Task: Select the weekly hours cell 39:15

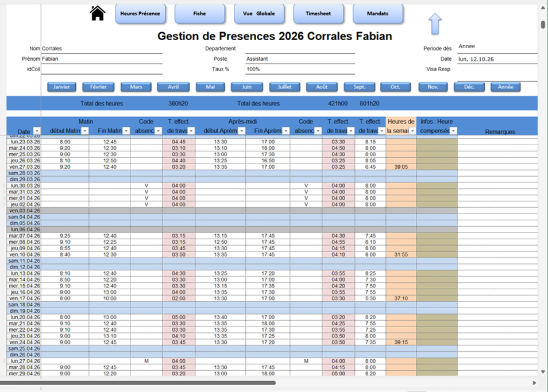Action: pos(401,343)
